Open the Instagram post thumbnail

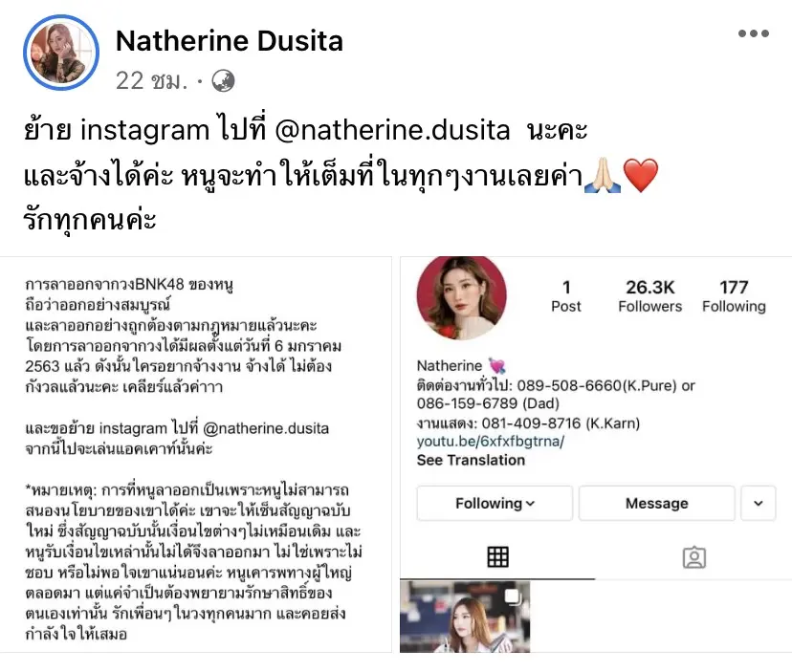(x=465, y=617)
